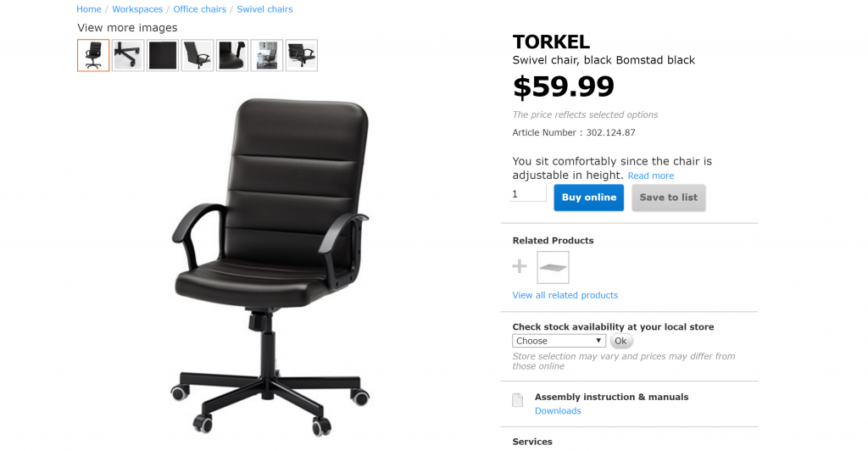Focus the quantity input field
Screen dimensions: 868x451
(x=528, y=193)
